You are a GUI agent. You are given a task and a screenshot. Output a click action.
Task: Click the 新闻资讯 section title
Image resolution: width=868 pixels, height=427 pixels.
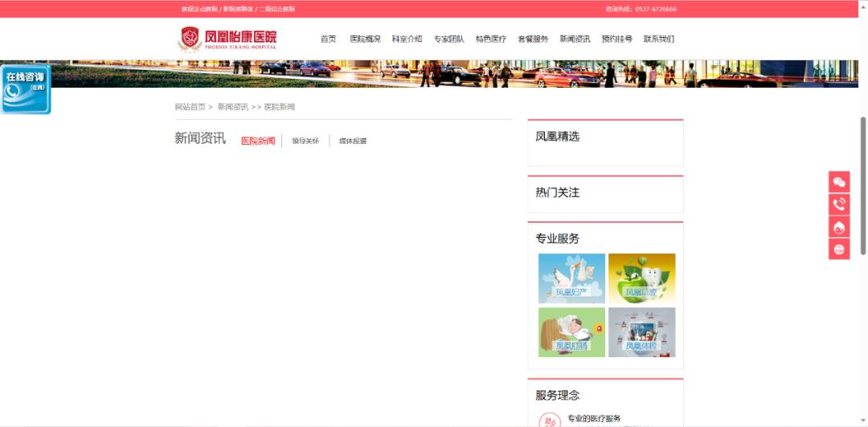click(x=200, y=138)
